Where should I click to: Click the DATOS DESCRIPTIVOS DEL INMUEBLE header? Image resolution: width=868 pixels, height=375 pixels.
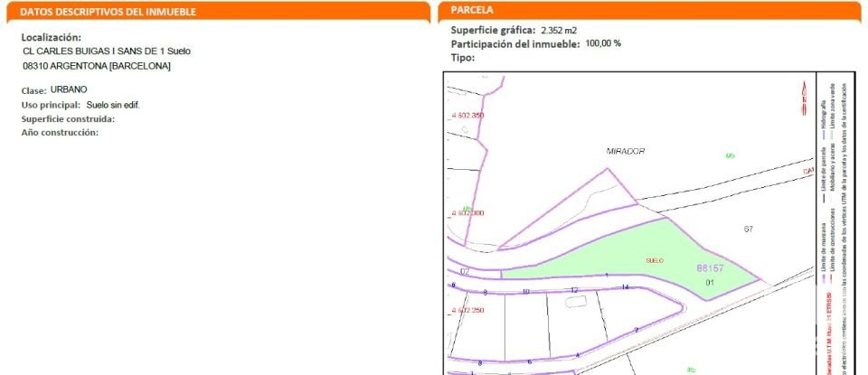pyautogui.click(x=108, y=12)
